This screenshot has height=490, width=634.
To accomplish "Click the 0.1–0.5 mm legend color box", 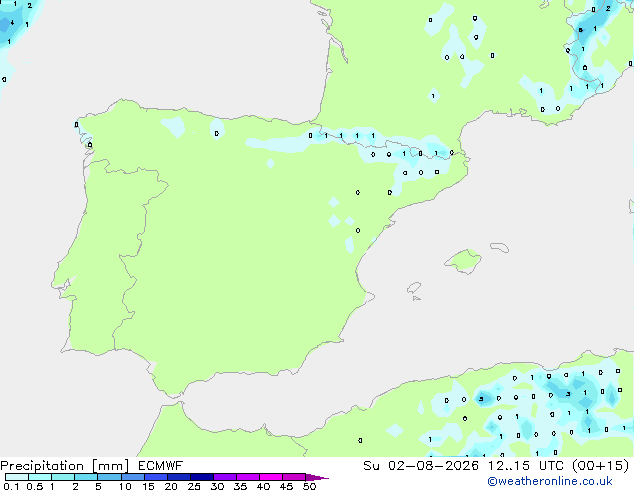I will coord(17,477).
